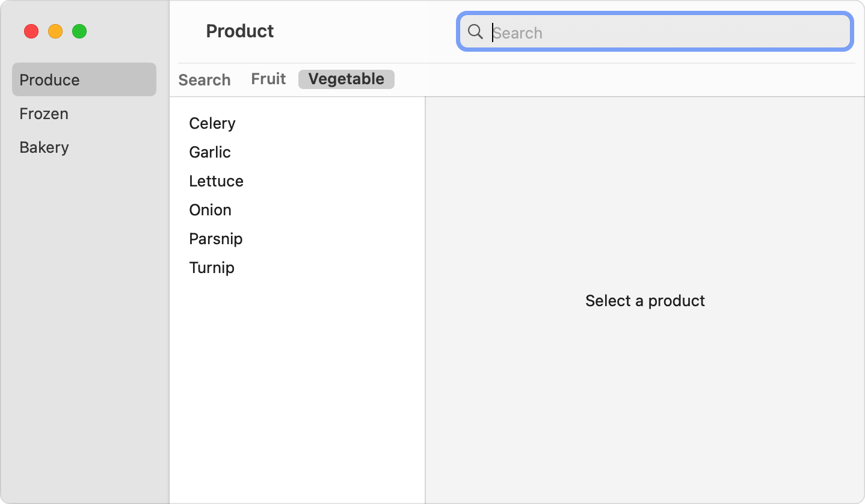This screenshot has width=865, height=504.
Task: Click the Product window title
Action: [239, 31]
